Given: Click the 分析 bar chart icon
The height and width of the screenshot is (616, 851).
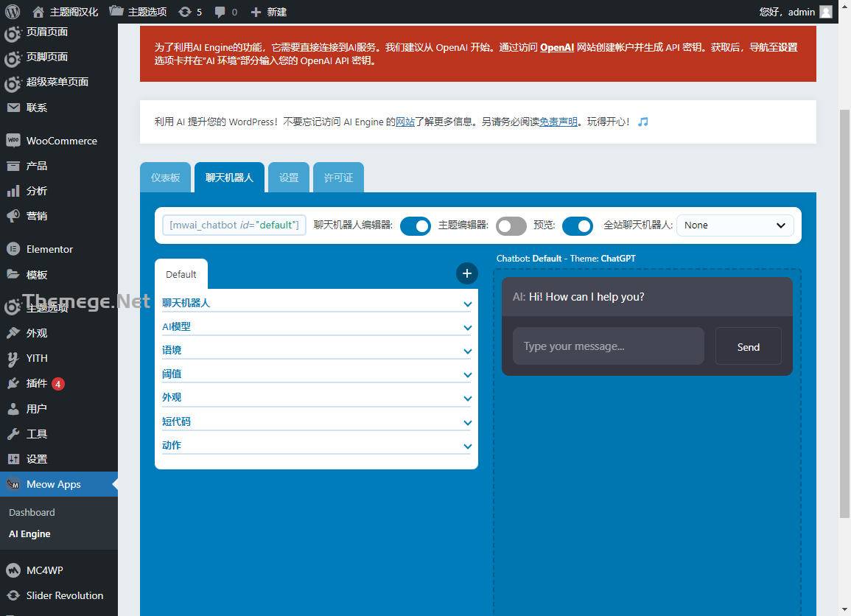Looking at the screenshot, I should pyautogui.click(x=13, y=191).
